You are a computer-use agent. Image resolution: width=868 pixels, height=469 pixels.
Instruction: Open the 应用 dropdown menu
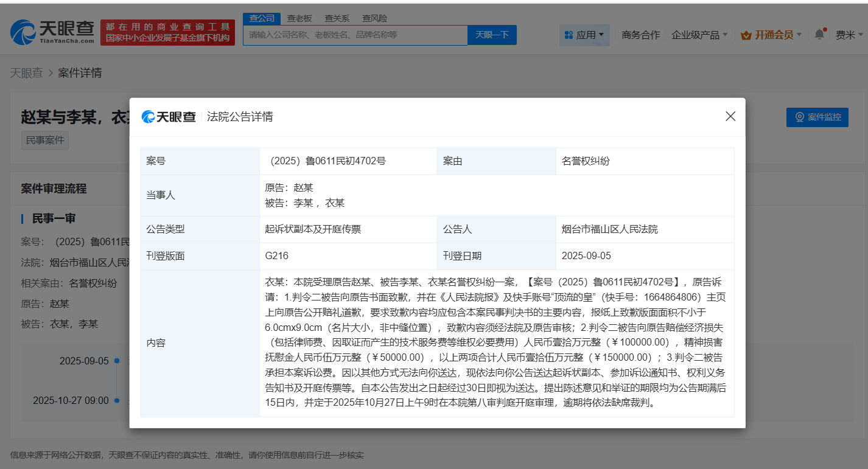point(585,35)
